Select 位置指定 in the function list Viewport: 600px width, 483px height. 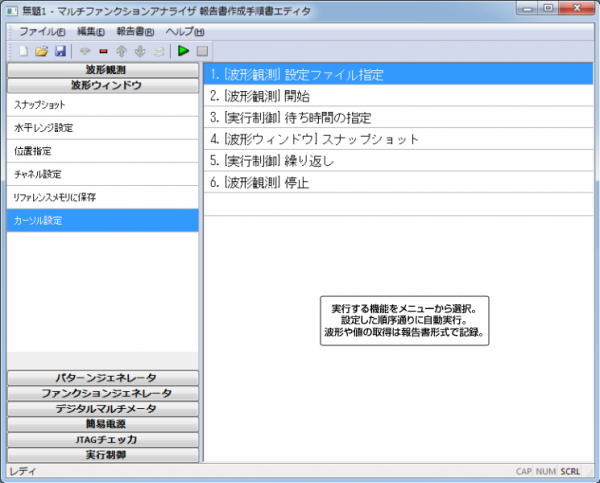point(103,151)
